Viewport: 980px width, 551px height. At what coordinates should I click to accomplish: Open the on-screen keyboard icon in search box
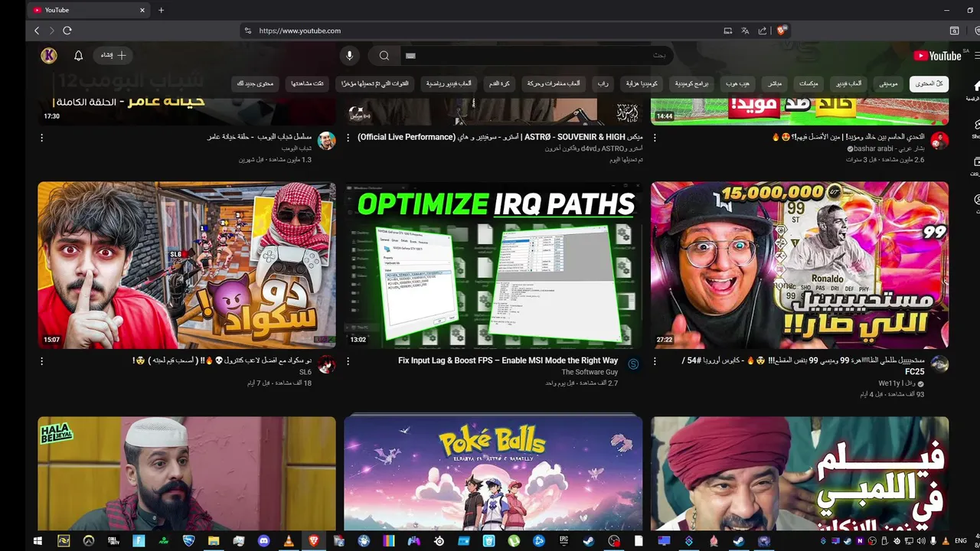click(410, 56)
